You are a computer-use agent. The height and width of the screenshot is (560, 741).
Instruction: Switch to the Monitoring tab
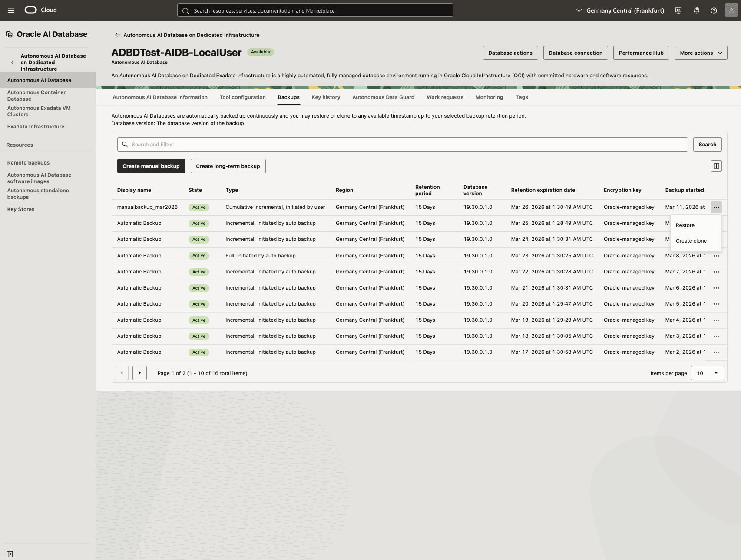489,97
